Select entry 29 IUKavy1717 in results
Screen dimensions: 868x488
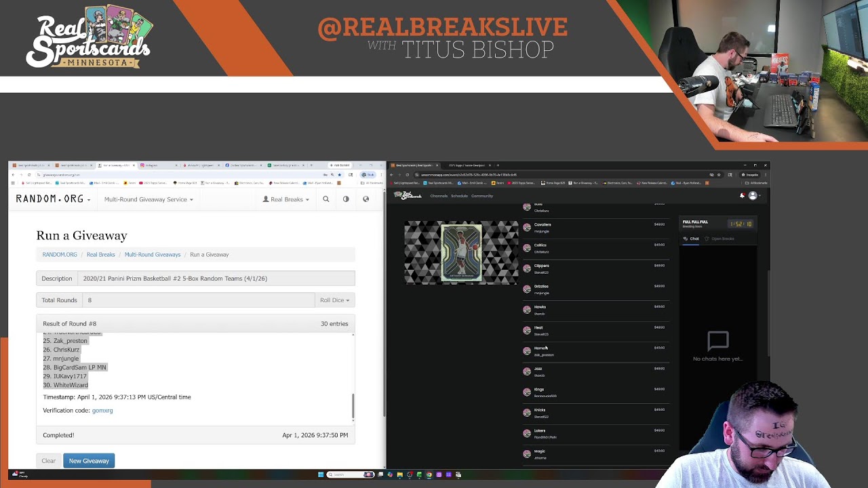64,376
